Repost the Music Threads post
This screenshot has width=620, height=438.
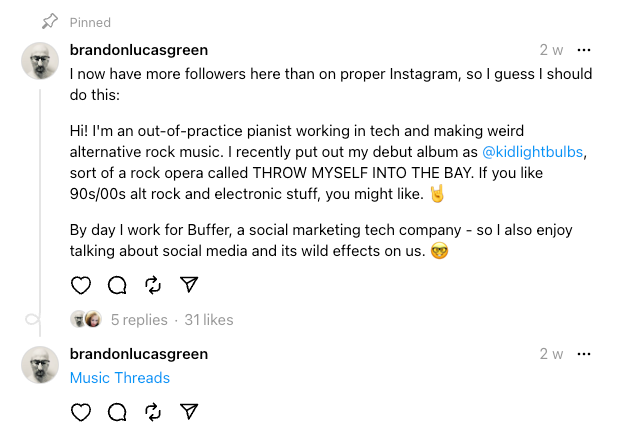point(153,411)
